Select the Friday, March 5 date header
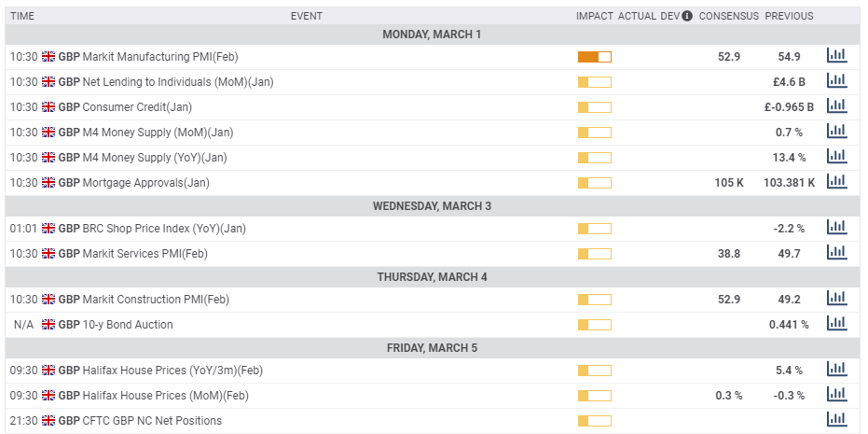The height and width of the screenshot is (434, 868). point(432,348)
